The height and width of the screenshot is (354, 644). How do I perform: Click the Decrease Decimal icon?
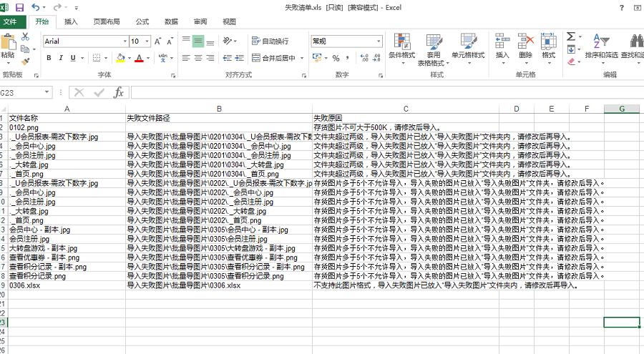point(376,58)
